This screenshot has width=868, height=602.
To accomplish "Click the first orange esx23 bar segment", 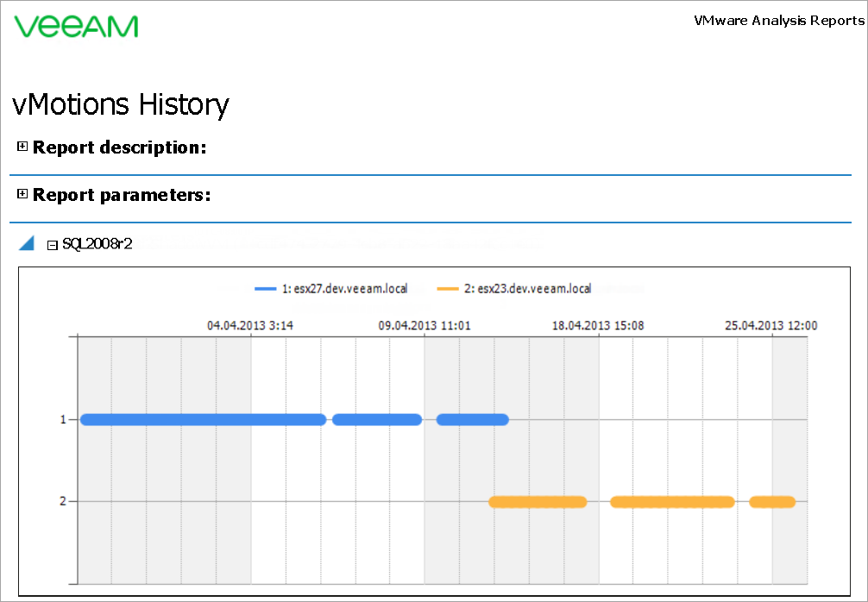I will 538,502.
